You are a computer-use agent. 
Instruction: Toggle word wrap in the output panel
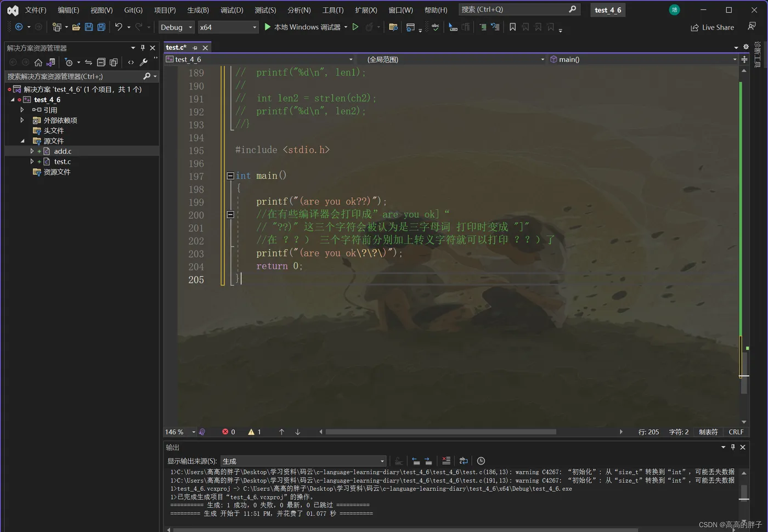(464, 461)
